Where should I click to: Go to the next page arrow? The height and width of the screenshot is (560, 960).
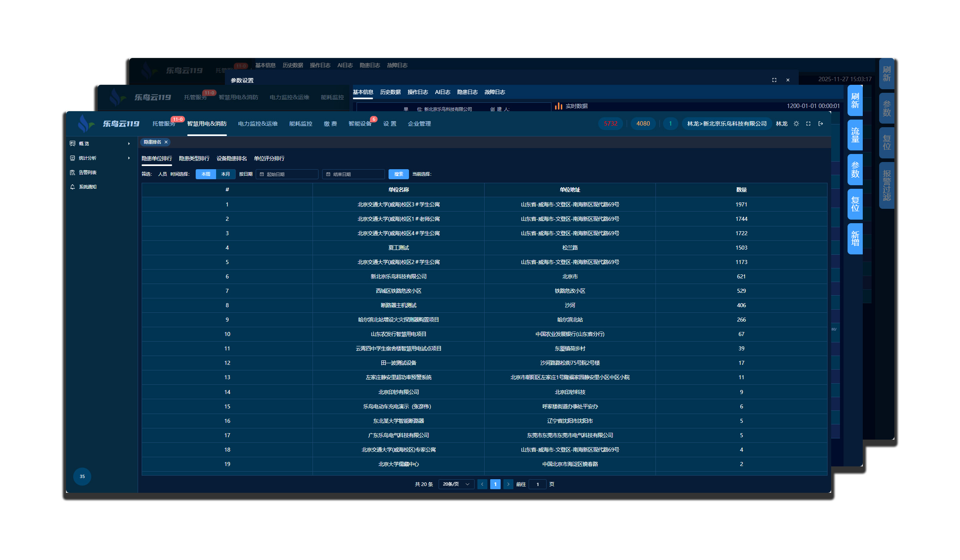point(508,484)
